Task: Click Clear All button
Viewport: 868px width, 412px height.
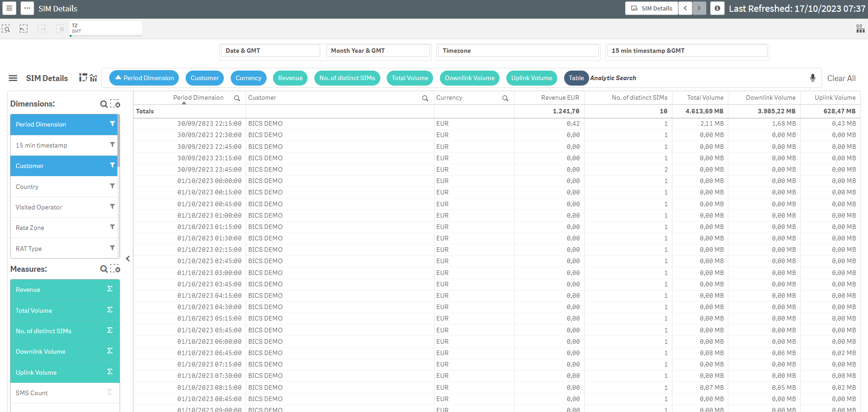Action: click(x=841, y=78)
